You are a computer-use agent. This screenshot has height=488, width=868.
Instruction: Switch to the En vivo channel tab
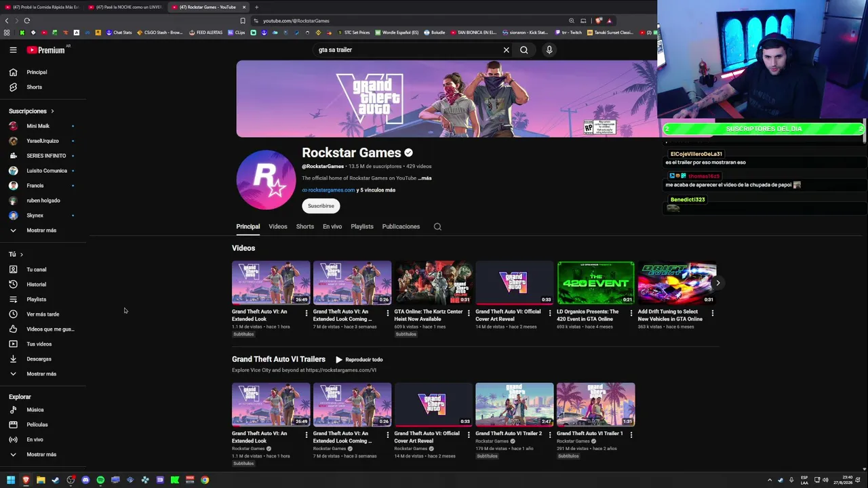pyautogui.click(x=332, y=226)
